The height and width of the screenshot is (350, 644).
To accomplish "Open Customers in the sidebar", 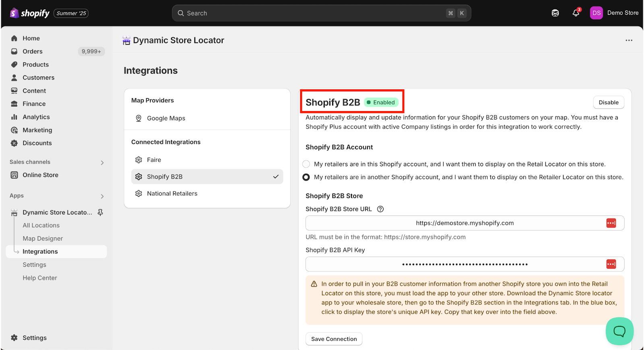I will [x=38, y=78].
